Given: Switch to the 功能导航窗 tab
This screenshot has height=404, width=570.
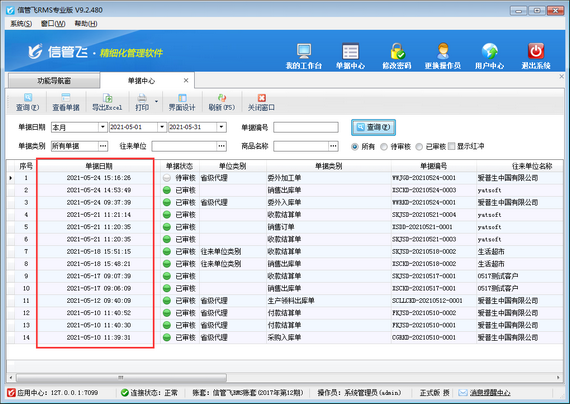Looking at the screenshot, I should (54, 80).
